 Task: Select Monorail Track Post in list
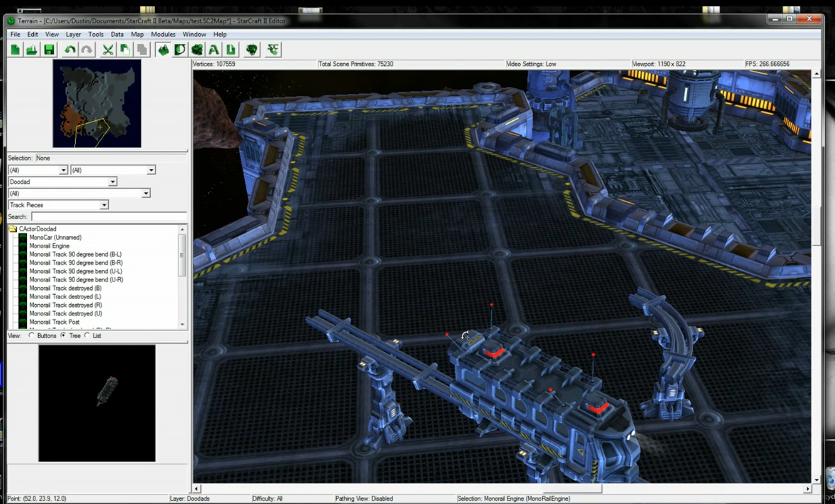[x=54, y=322]
